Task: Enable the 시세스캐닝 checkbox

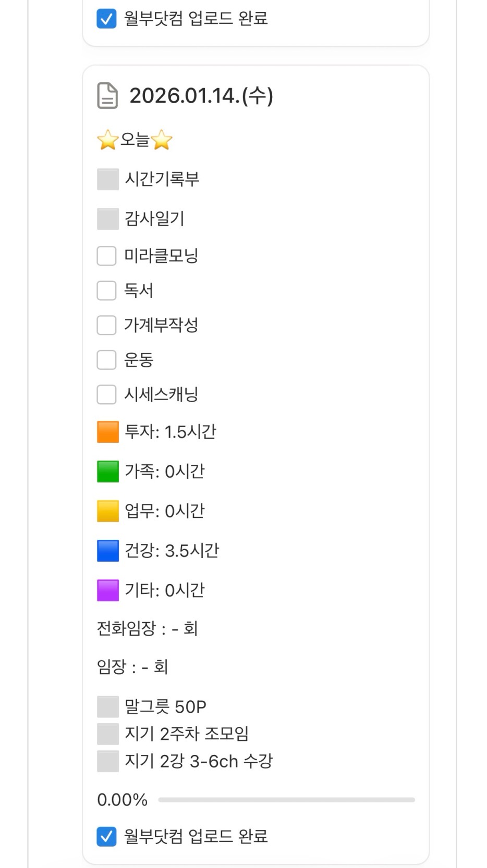Action: click(x=106, y=394)
